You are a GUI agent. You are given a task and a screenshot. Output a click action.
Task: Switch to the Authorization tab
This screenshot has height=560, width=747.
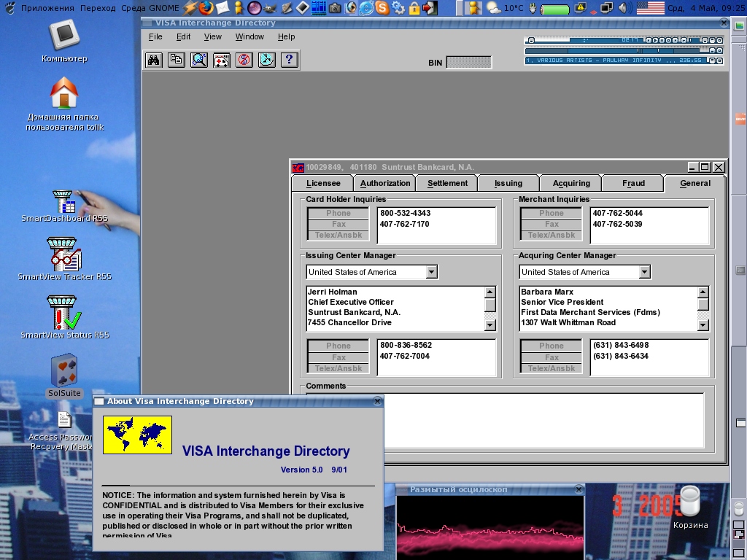385,183
